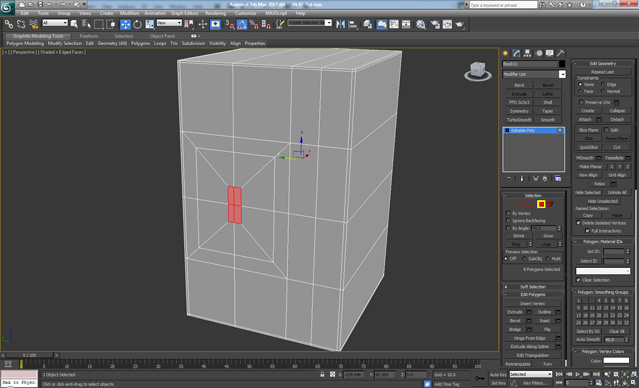This screenshot has height=388, width=639.
Task: Enable the Ignore Backfacing checkbox
Action: tap(508, 220)
